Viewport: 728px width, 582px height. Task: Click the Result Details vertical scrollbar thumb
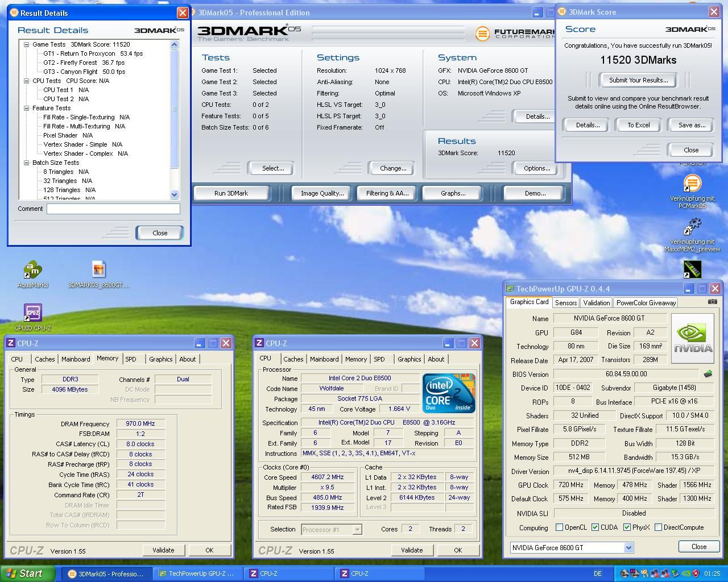[x=174, y=109]
